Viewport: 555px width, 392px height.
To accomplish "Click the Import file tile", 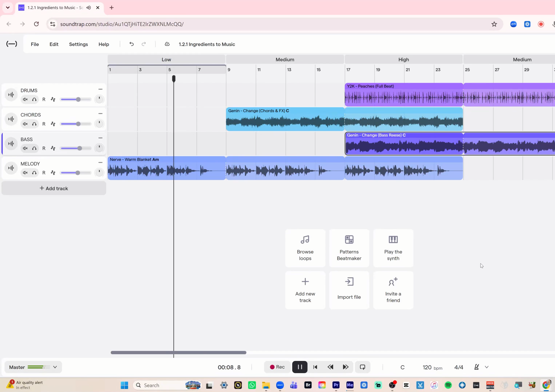I will (x=349, y=290).
